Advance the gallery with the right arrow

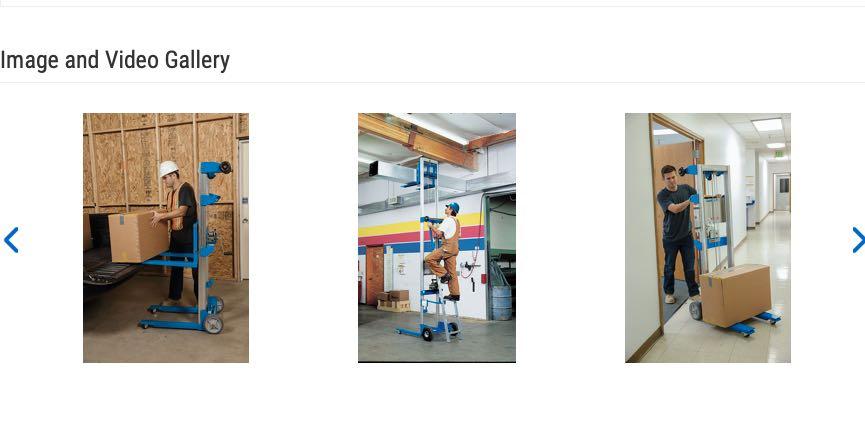click(x=858, y=240)
